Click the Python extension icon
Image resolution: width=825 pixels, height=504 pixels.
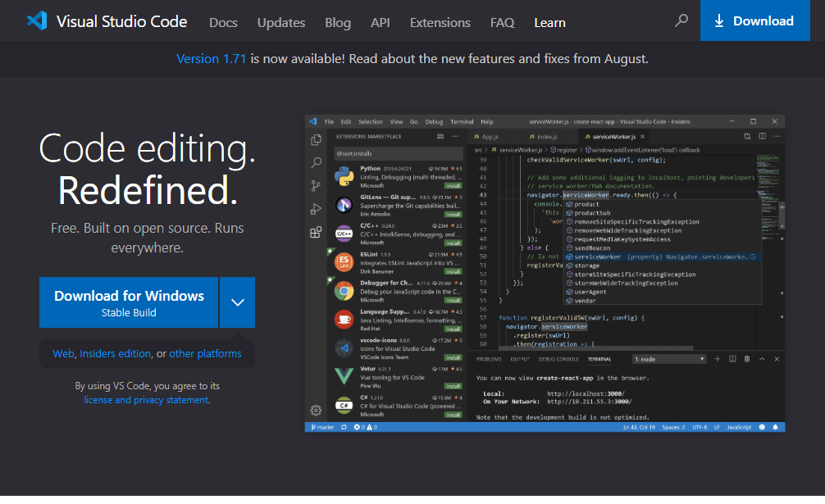pyautogui.click(x=344, y=176)
